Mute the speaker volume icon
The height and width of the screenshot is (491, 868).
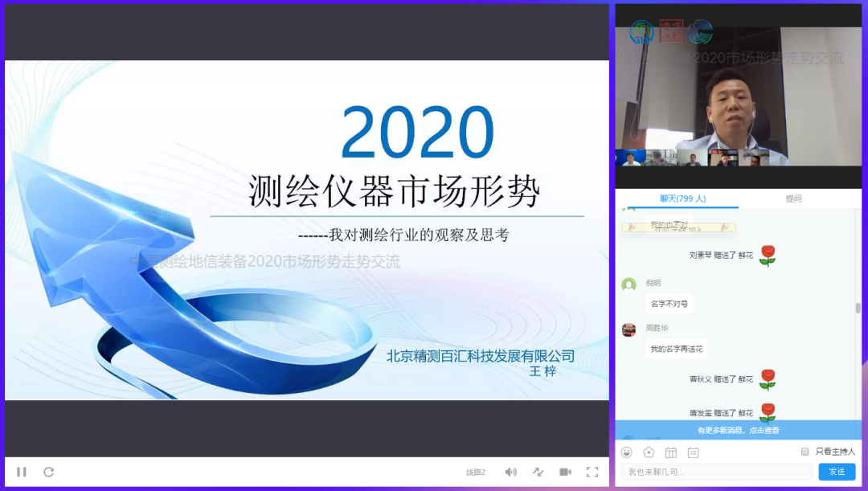[x=510, y=472]
